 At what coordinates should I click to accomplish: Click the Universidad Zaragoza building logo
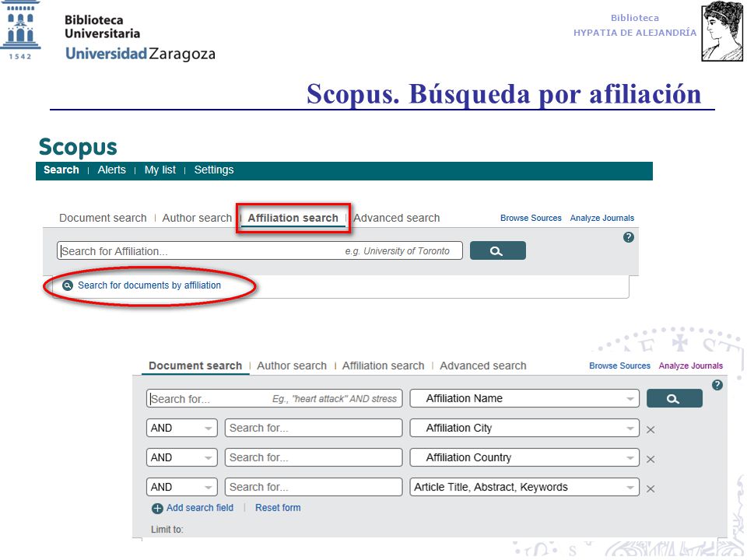20,30
